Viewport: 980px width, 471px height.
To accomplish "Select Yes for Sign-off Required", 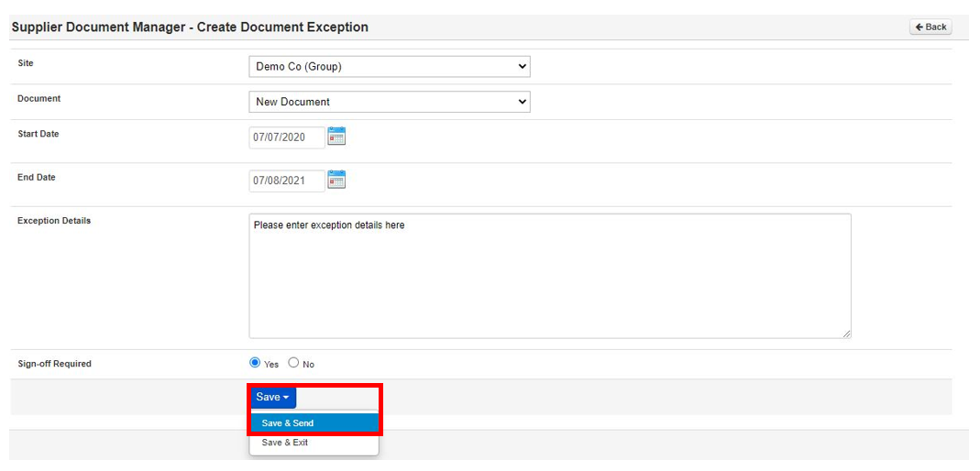I will click(x=254, y=363).
